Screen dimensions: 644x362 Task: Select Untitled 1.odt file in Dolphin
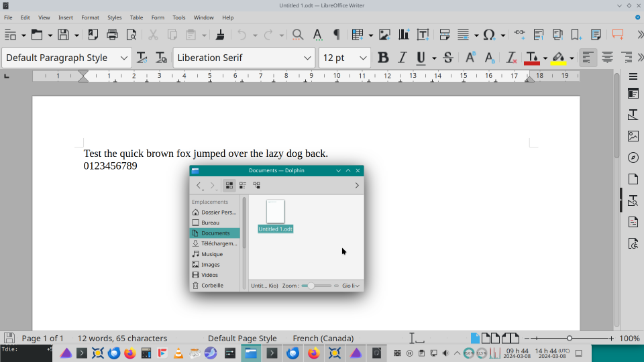[275, 217]
